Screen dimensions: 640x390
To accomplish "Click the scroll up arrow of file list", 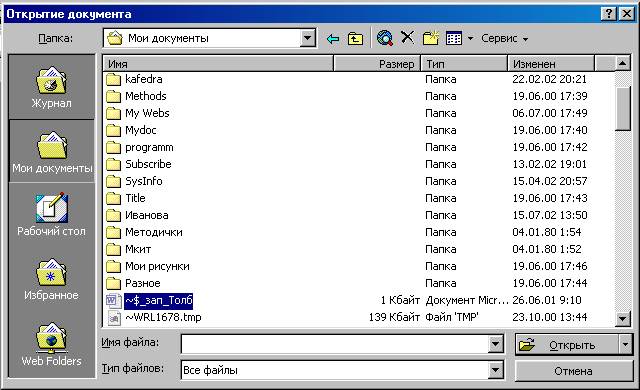I will pos(622,63).
